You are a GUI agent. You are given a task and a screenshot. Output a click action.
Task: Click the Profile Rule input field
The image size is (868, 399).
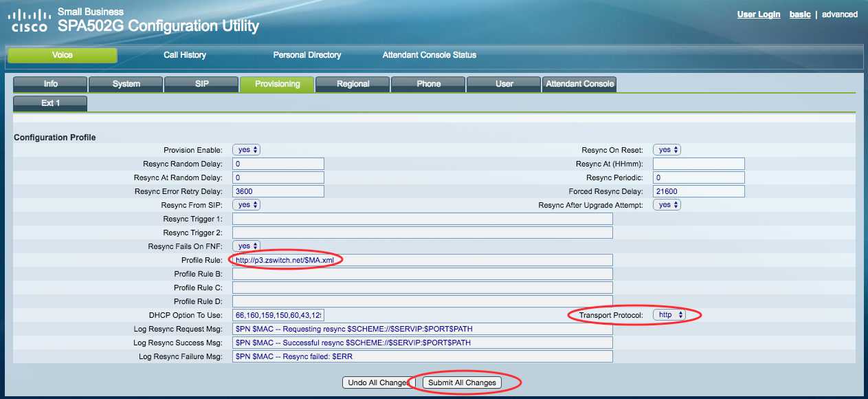(x=422, y=260)
